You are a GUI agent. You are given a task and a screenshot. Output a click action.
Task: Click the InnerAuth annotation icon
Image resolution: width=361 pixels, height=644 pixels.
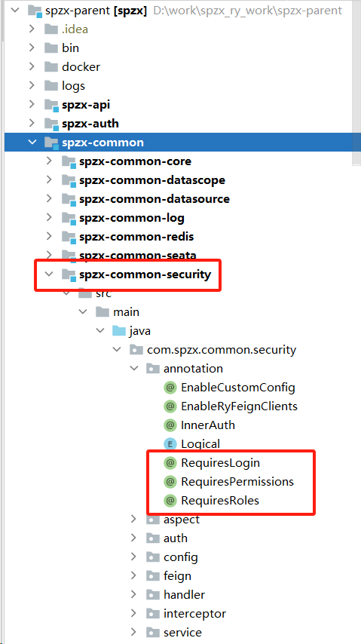[170, 425]
